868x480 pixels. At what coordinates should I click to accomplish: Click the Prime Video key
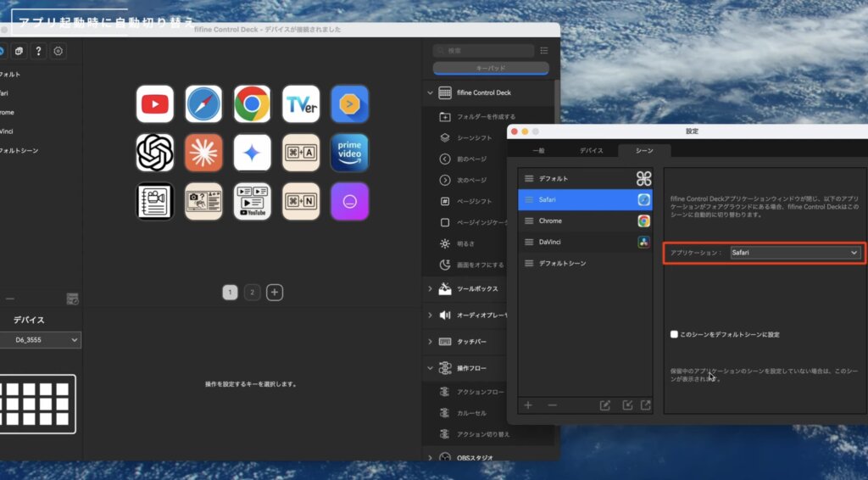[x=349, y=153]
